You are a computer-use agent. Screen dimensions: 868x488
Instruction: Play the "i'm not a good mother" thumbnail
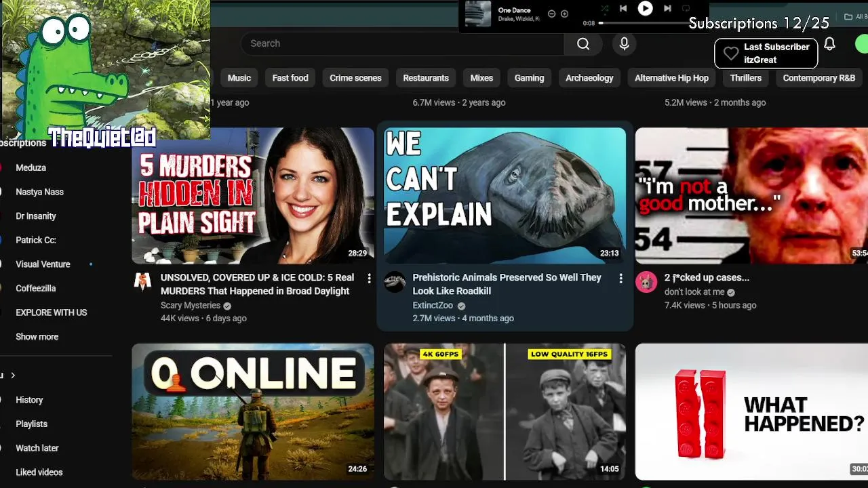click(x=751, y=195)
